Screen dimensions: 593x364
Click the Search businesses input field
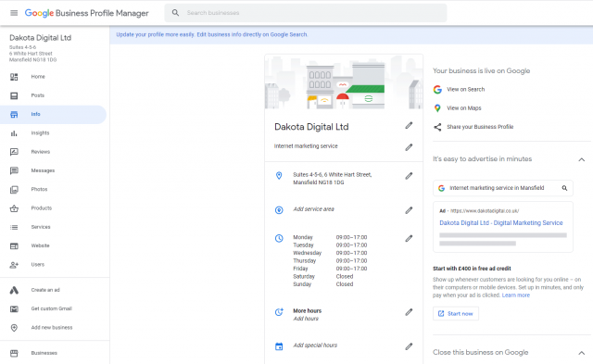tap(306, 13)
